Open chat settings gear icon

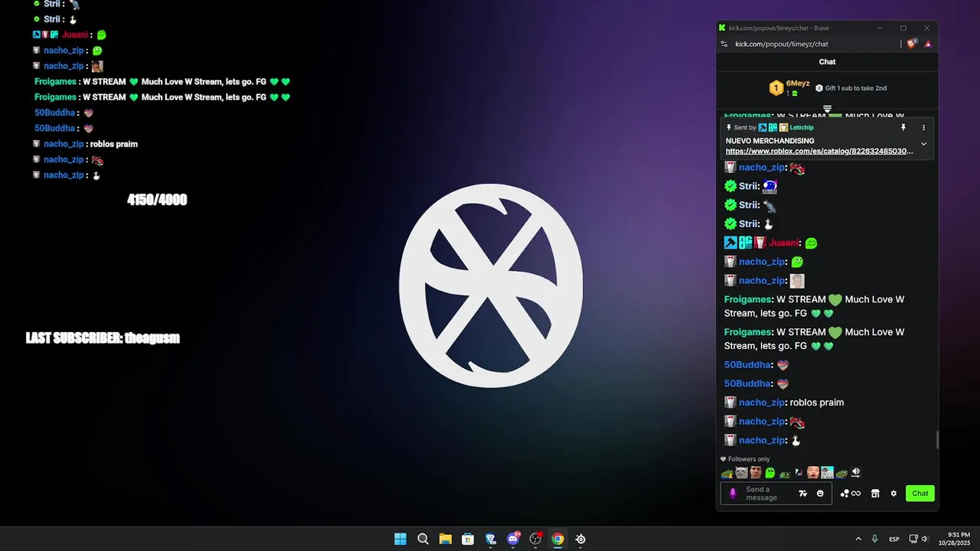893,494
